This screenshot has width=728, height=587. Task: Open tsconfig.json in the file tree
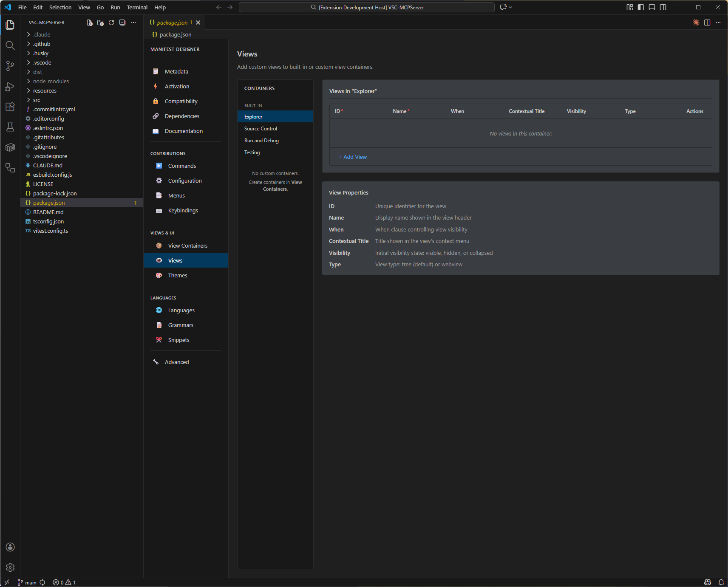82,221
